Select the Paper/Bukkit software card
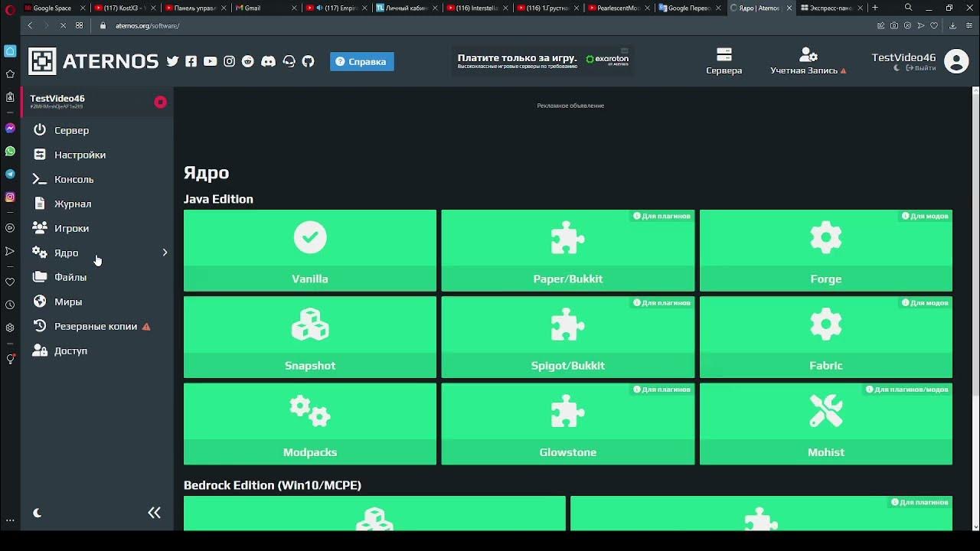 [568, 250]
